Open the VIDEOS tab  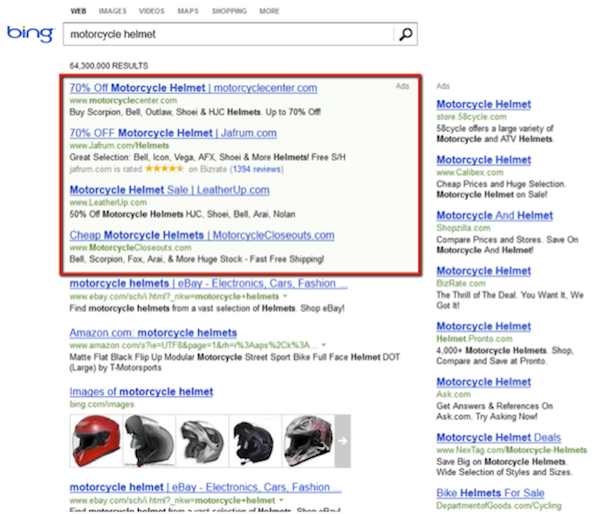point(152,11)
